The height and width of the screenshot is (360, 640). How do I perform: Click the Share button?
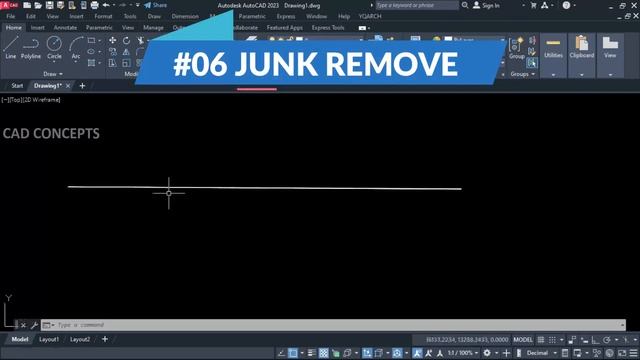pos(156,5)
